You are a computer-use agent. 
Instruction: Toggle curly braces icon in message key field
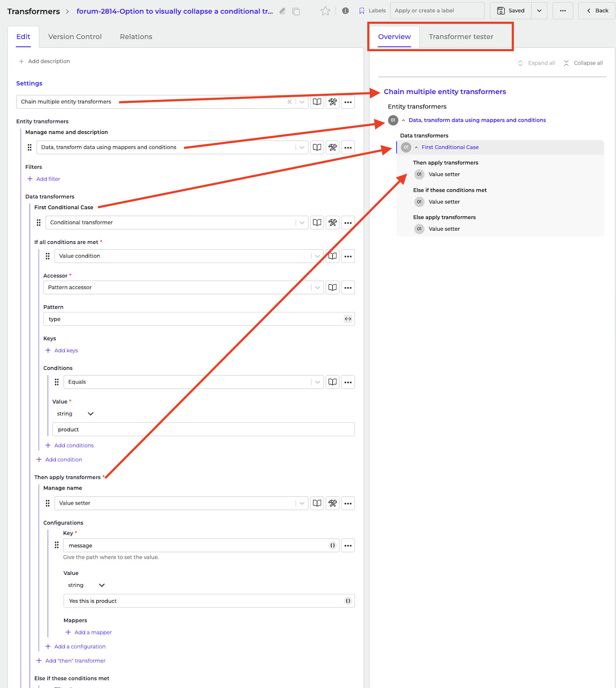tap(332, 546)
